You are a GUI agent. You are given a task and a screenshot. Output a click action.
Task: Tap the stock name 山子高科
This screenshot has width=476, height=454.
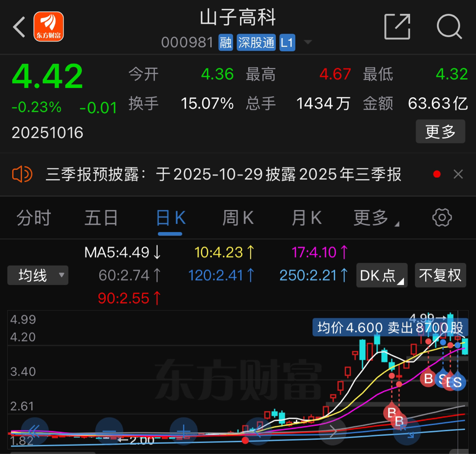[238, 17]
